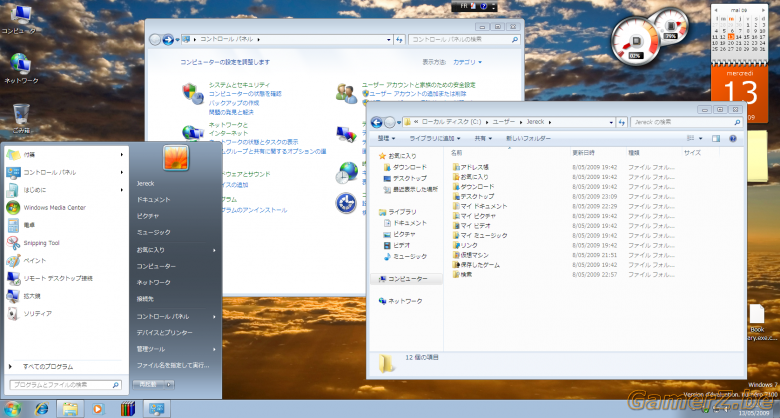Viewport: 780px width, 418px height.
Task: Open view options arrow in Explorer toolbar
Action: coord(701,138)
